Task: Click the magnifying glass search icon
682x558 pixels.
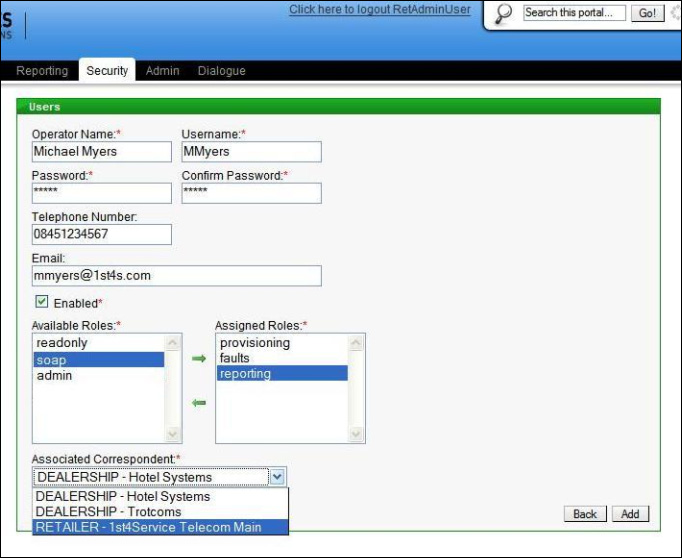Action: click(x=503, y=13)
